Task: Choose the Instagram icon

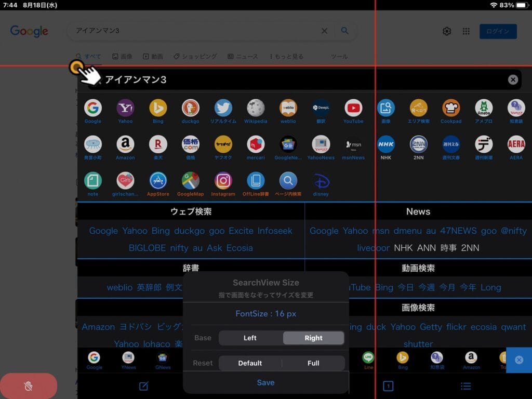Action: point(223,181)
